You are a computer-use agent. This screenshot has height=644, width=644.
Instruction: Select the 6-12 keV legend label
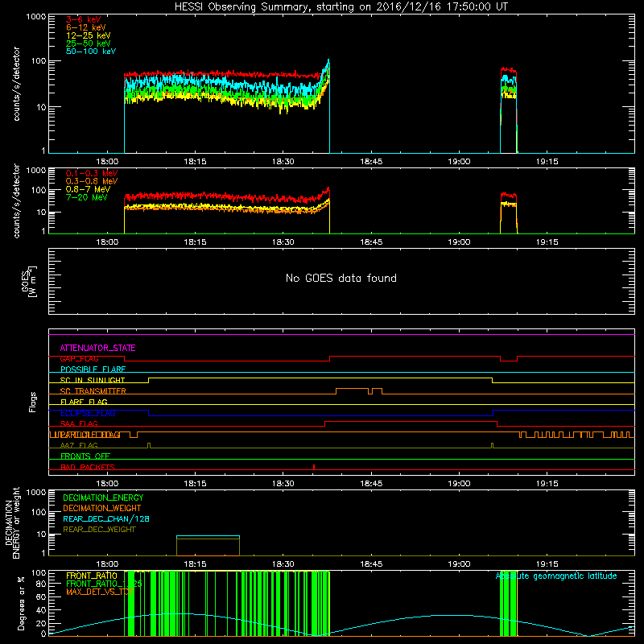86,27
